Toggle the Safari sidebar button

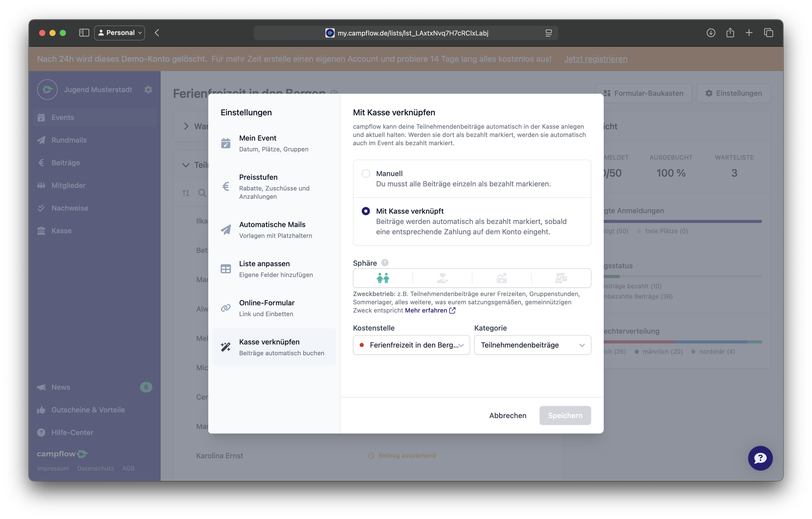(x=84, y=33)
